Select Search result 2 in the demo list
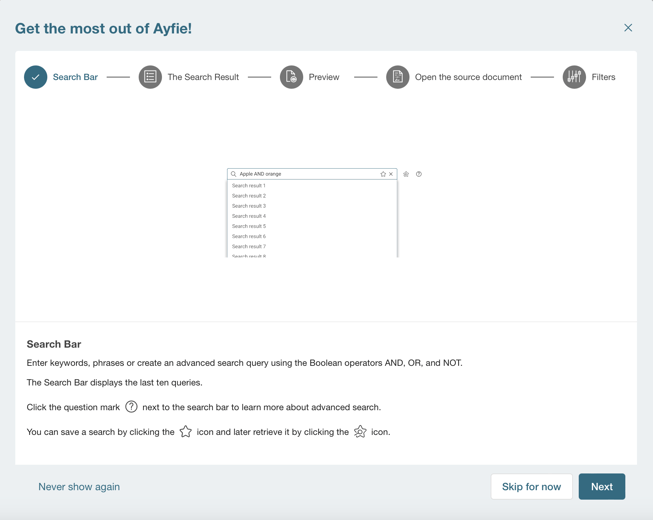This screenshot has width=653, height=520. 249,196
